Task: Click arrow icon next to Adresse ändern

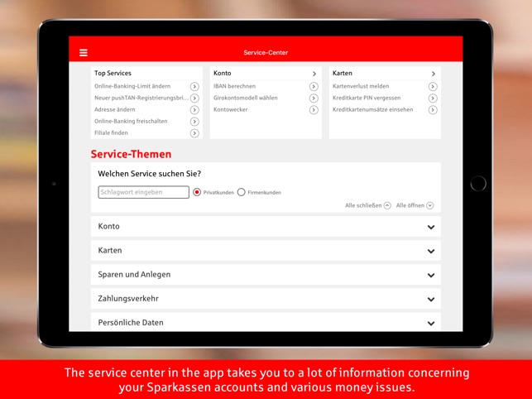Action: [194, 109]
